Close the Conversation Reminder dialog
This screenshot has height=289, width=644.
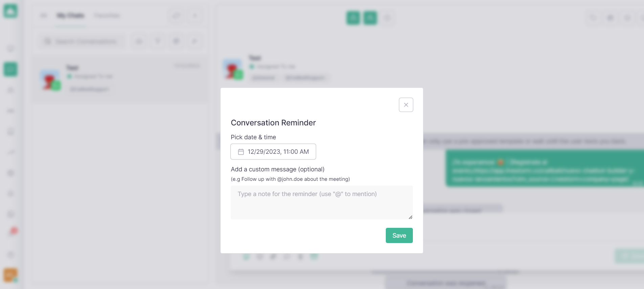[406, 105]
